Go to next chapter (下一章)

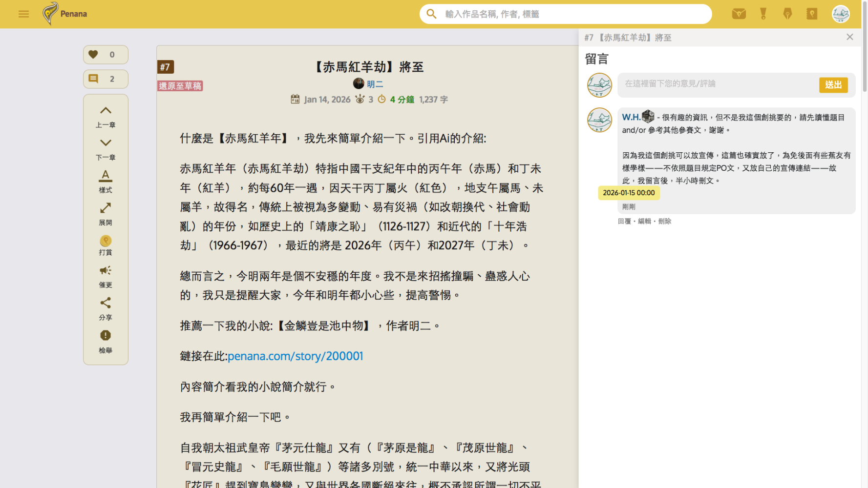tap(106, 149)
